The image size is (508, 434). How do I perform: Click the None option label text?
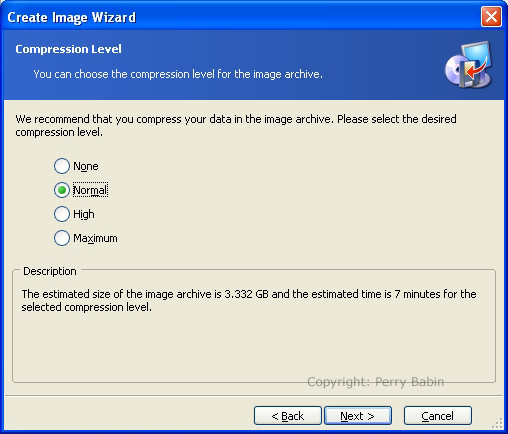(x=86, y=166)
